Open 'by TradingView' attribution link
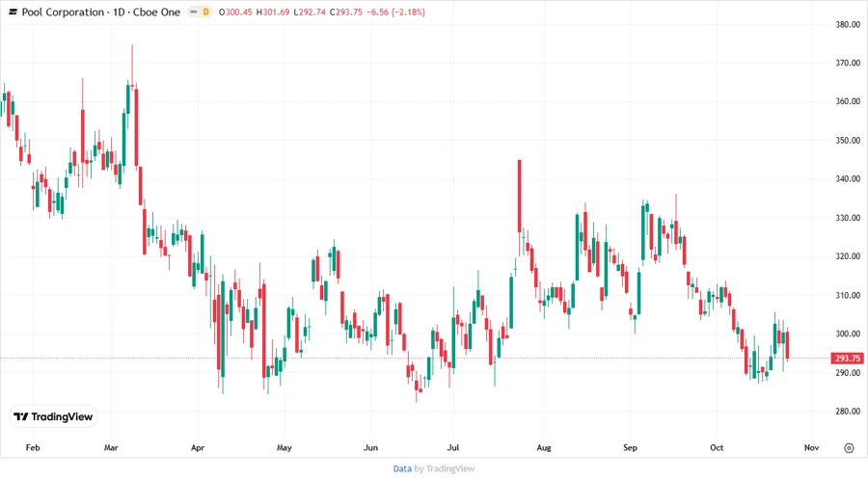The width and height of the screenshot is (868, 480). click(445, 468)
